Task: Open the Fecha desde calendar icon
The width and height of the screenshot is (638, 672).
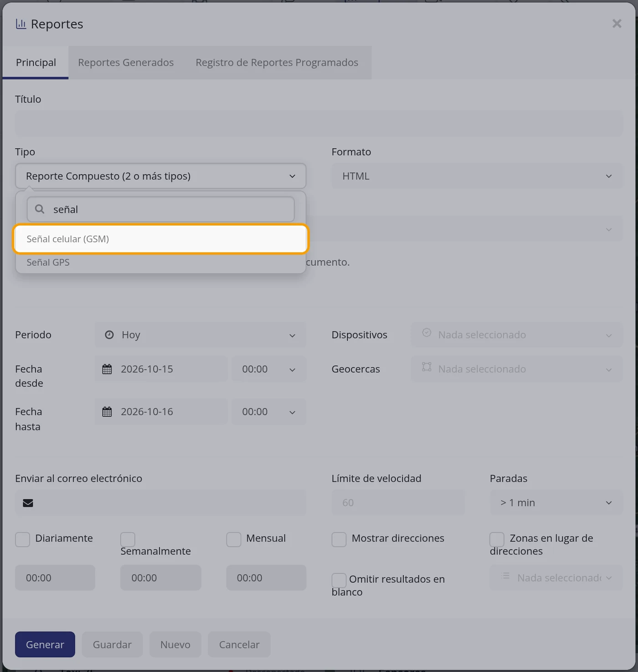Action: pos(107,369)
